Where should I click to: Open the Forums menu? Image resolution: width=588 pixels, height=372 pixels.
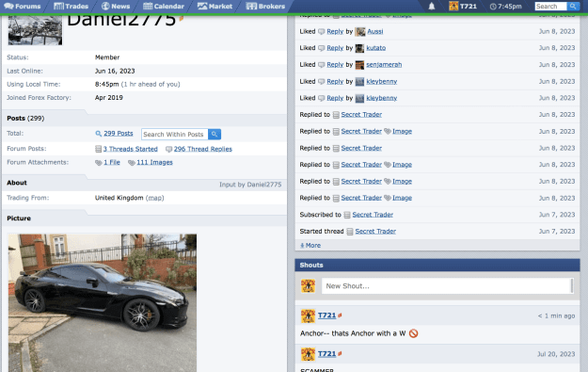click(x=23, y=6)
